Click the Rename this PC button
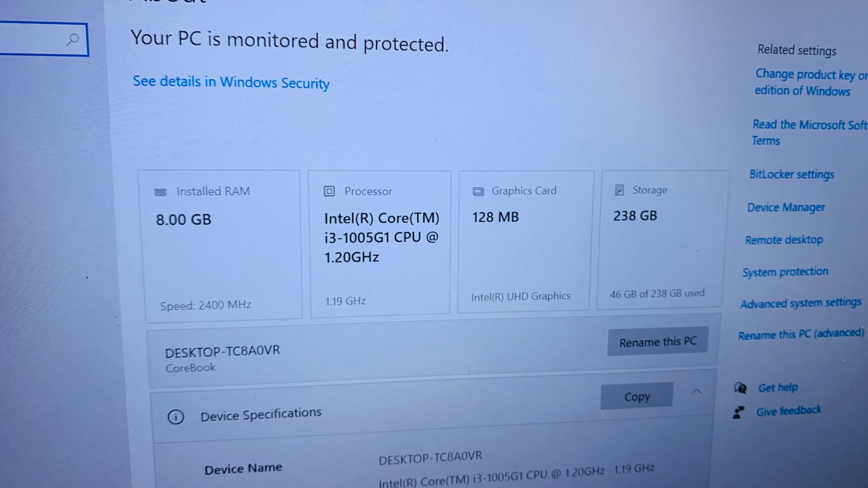This screenshot has height=488, width=868. click(x=658, y=342)
